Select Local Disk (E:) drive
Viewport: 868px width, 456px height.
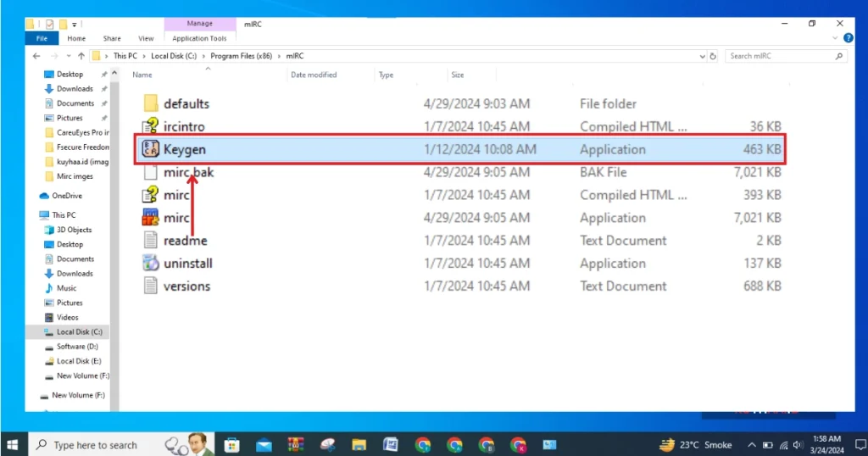point(79,361)
